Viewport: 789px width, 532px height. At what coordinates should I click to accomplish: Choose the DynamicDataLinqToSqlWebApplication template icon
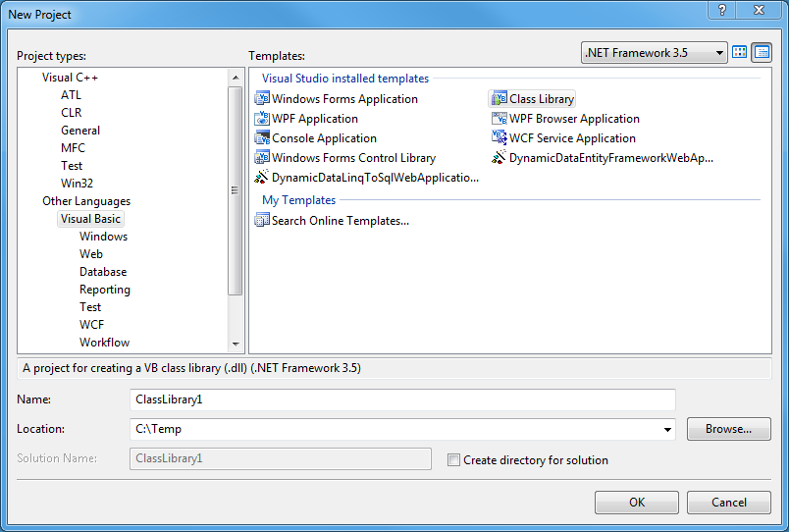(262, 177)
